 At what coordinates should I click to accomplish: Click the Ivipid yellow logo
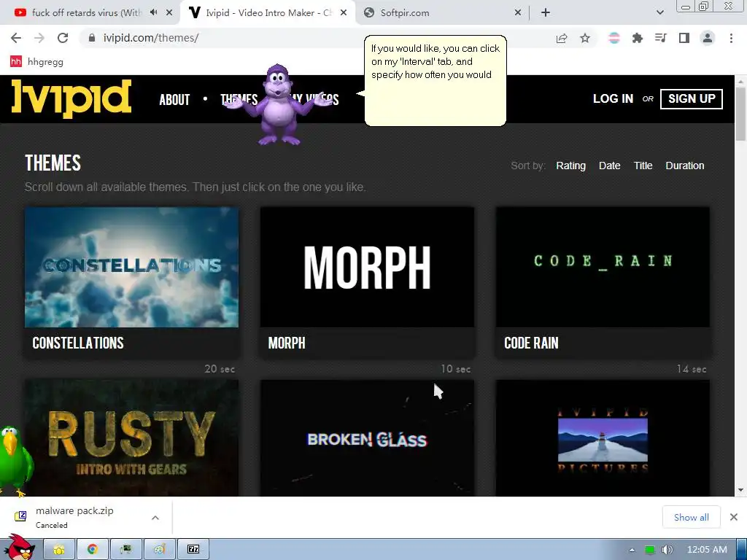pos(71,98)
